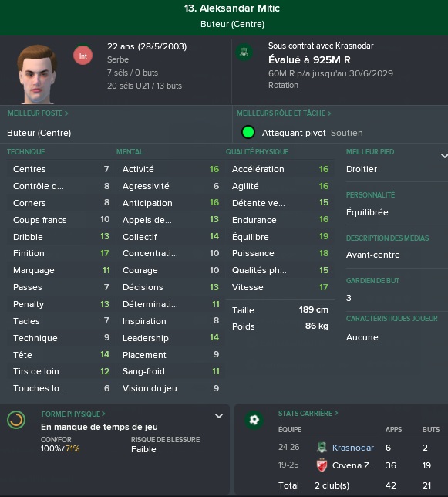Expand the Meilleur Pied panel chevron
This screenshot has height=497, width=448.
444,156
